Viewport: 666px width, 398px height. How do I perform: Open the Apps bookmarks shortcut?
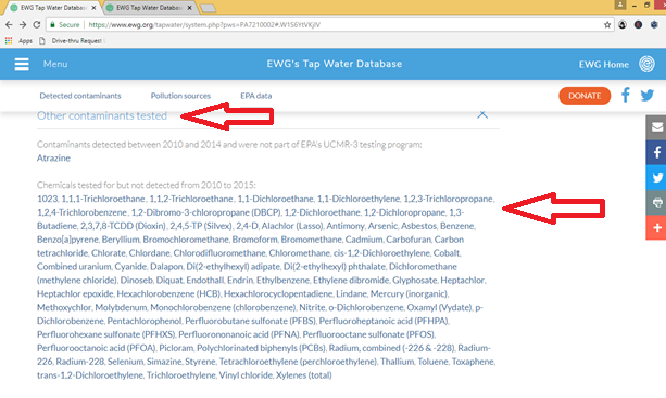[19, 41]
